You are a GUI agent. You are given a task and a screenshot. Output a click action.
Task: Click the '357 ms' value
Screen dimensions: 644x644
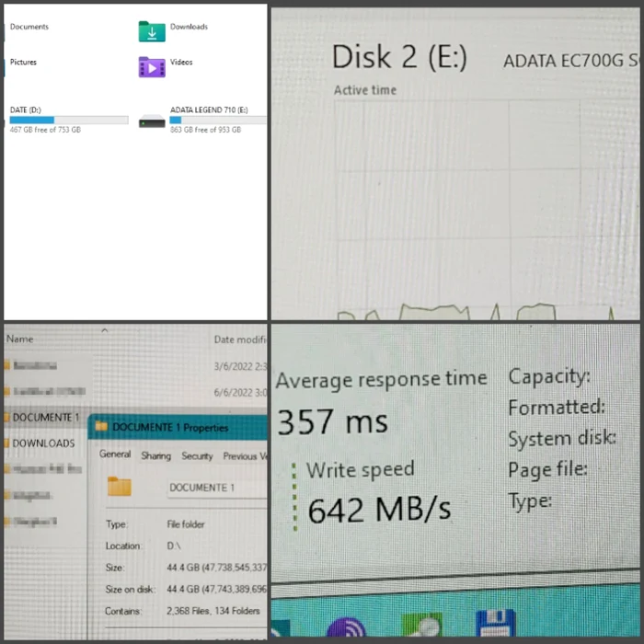tap(333, 421)
